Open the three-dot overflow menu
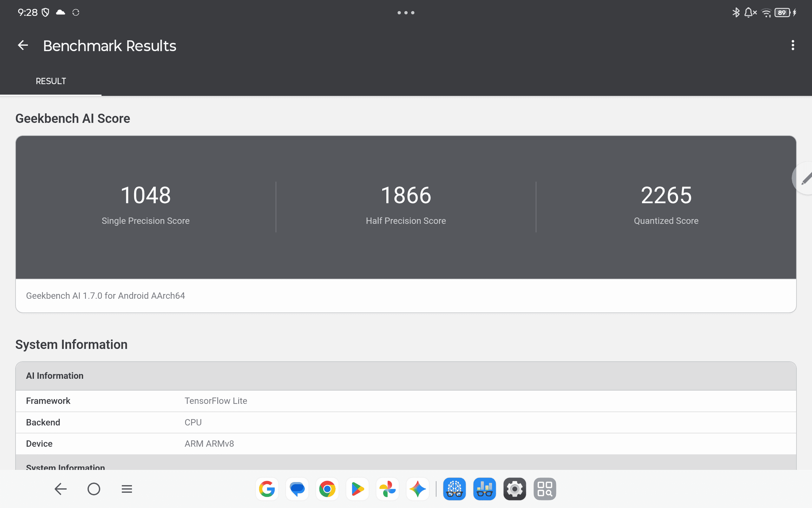 793,45
